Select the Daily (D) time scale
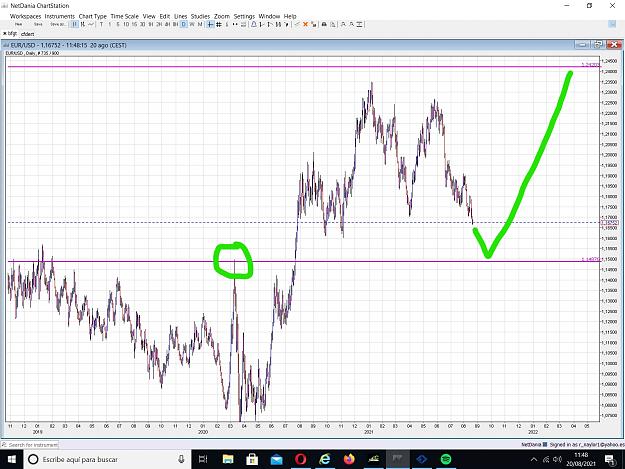 [x=183, y=24]
